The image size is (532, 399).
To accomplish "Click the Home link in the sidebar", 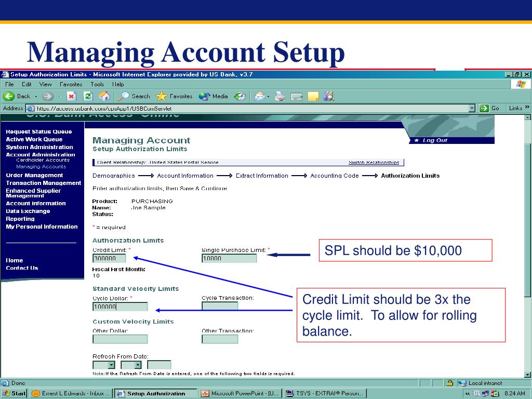I will (x=14, y=261).
